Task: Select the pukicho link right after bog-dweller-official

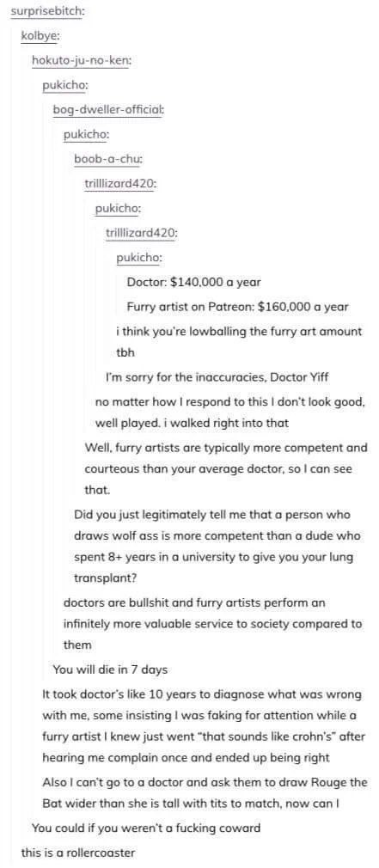Action: tap(86, 135)
